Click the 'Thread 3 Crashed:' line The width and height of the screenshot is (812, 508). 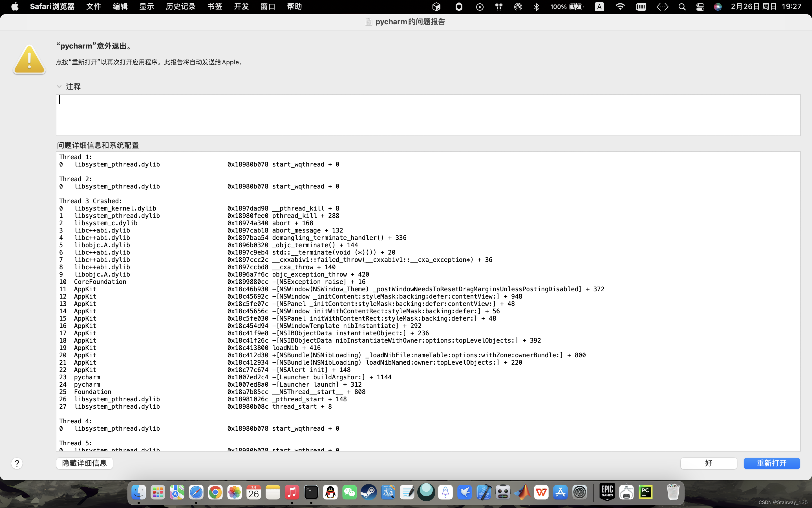point(91,201)
